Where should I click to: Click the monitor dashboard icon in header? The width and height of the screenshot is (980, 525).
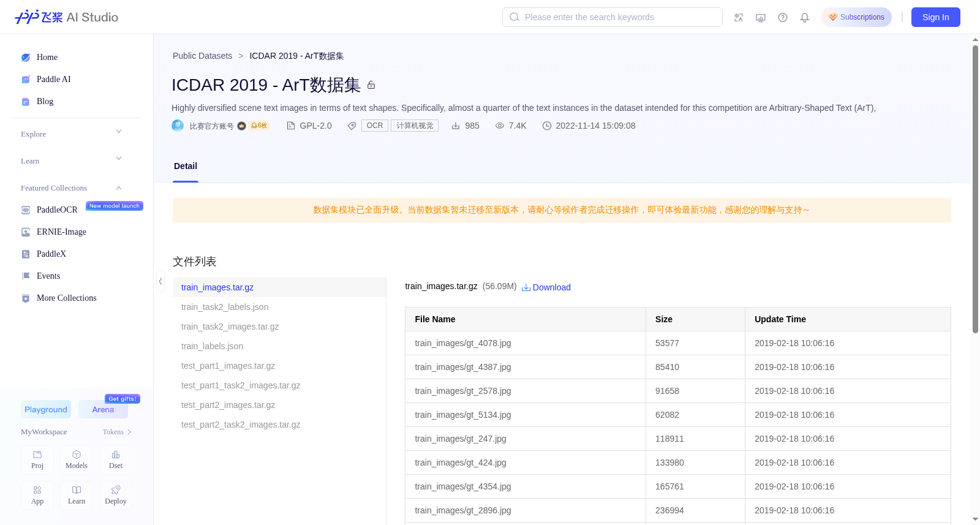pyautogui.click(x=761, y=17)
